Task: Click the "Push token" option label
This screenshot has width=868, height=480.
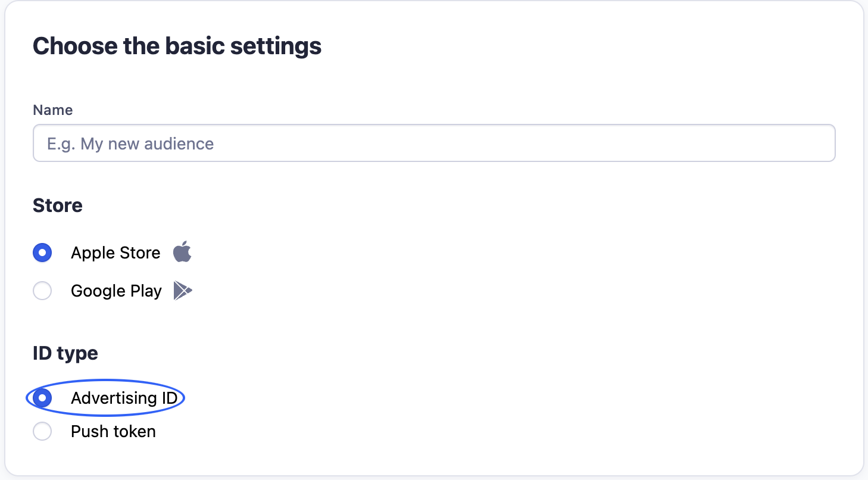Action: [x=113, y=431]
